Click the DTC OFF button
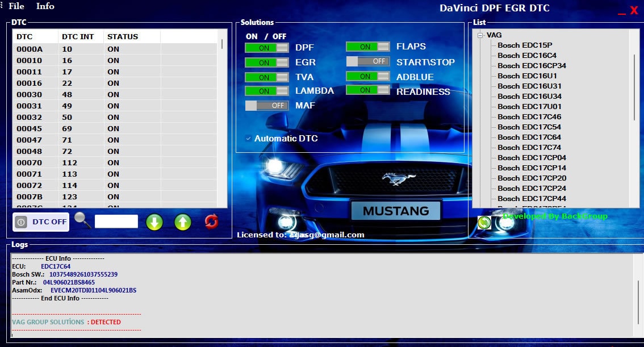 41,222
